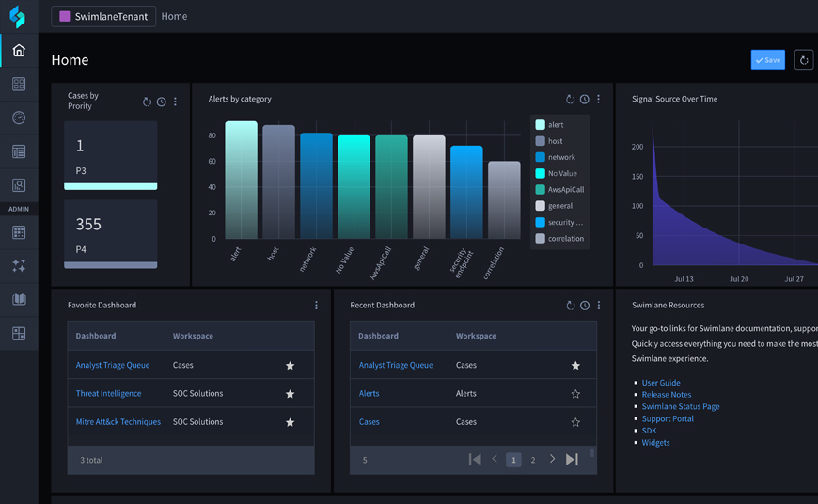Click the P4 priority card showing 355

pyautogui.click(x=111, y=234)
